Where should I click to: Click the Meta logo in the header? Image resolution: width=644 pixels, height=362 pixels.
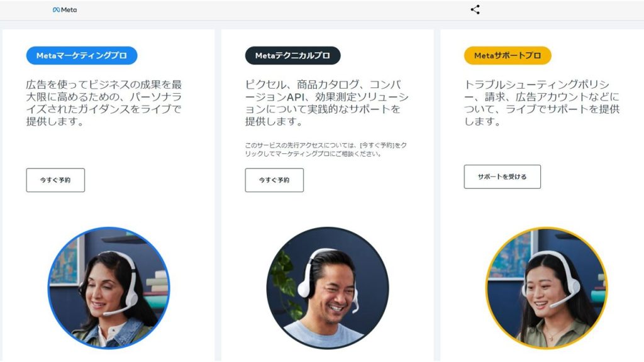coord(65,10)
